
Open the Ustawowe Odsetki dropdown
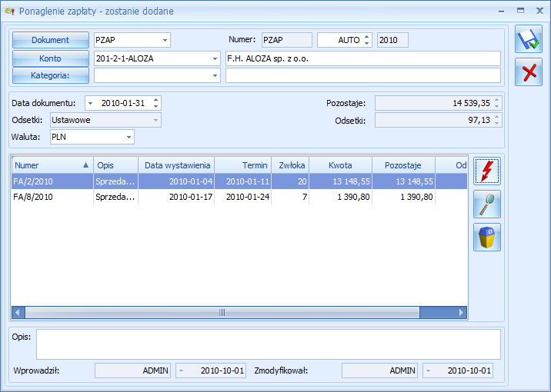click(x=155, y=120)
